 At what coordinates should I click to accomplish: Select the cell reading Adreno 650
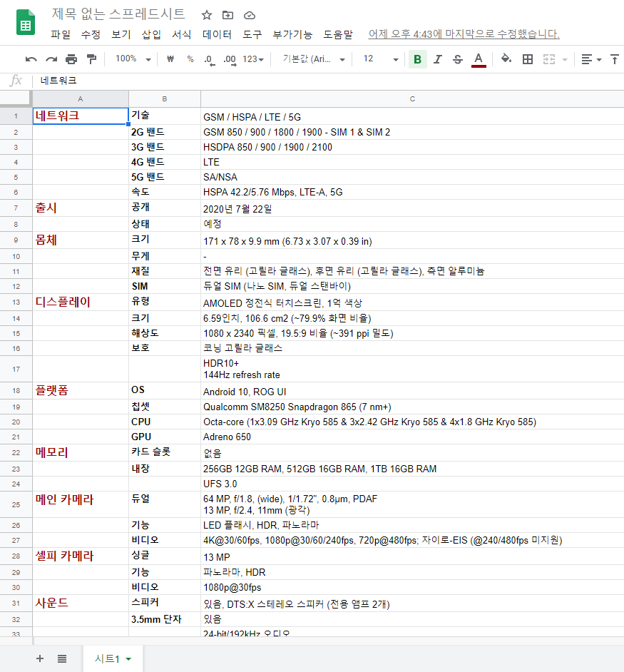pos(412,437)
